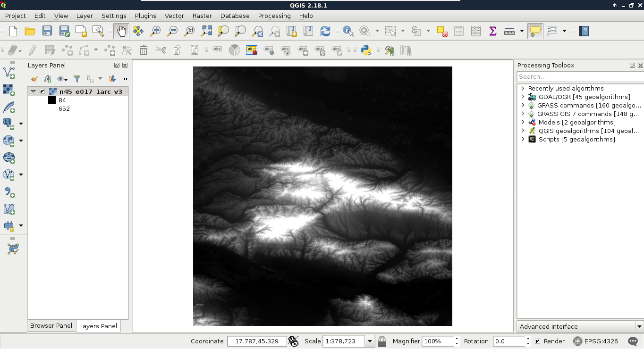Open the Python console icon
The image size is (644, 349).
(366, 50)
